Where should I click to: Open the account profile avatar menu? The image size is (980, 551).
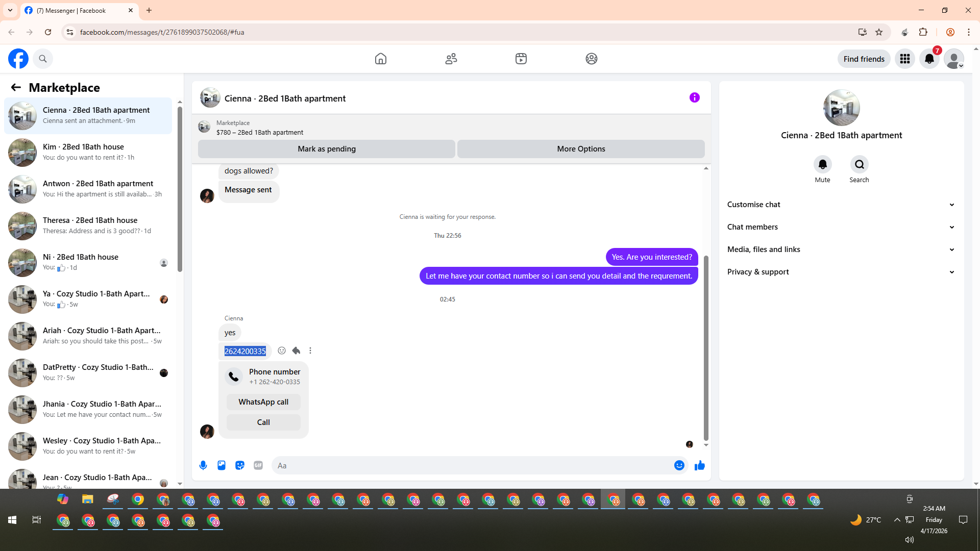point(954,59)
